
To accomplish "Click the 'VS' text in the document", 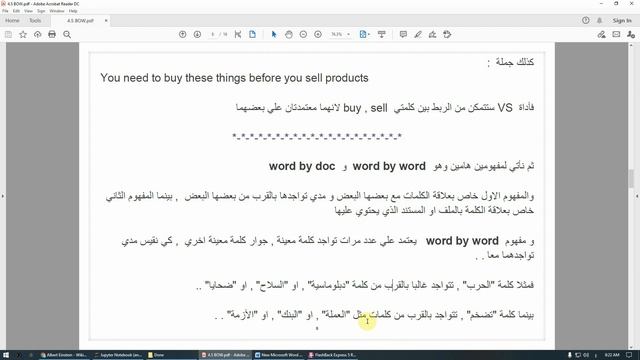I will [505, 108].
